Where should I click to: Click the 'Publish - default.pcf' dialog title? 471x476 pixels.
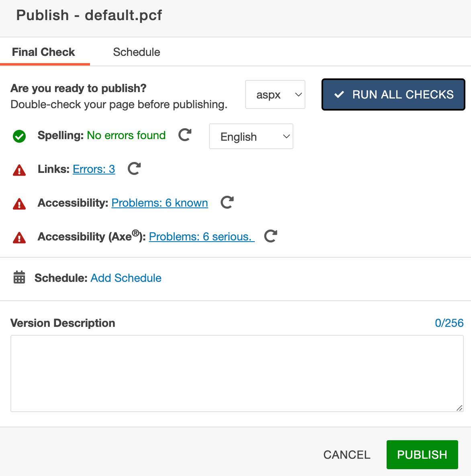pyautogui.click(x=89, y=15)
